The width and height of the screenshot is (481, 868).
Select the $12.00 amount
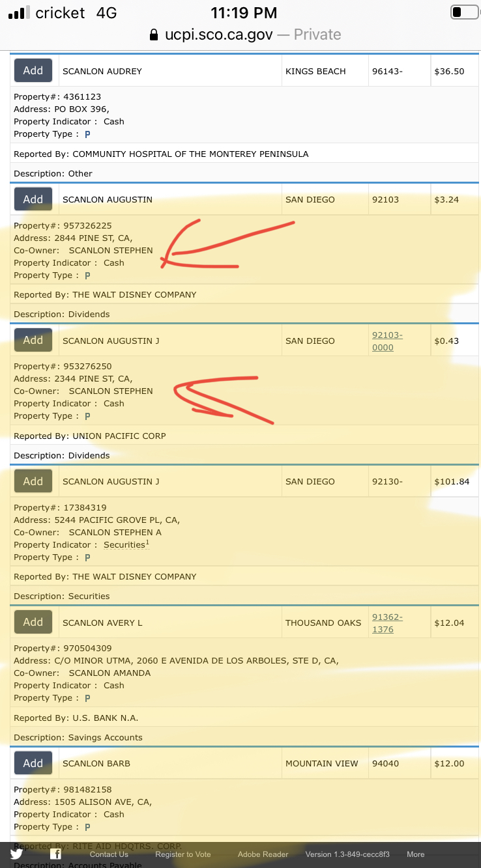pyautogui.click(x=449, y=764)
